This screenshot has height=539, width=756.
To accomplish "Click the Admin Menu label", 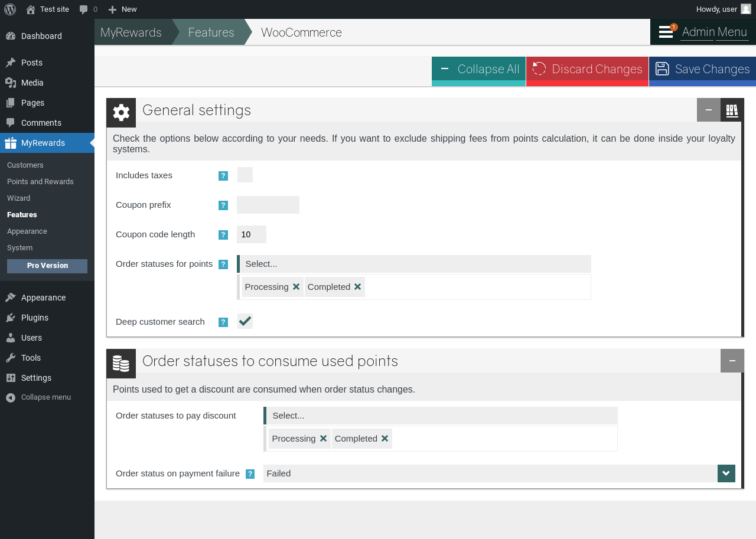I will pyautogui.click(x=715, y=32).
